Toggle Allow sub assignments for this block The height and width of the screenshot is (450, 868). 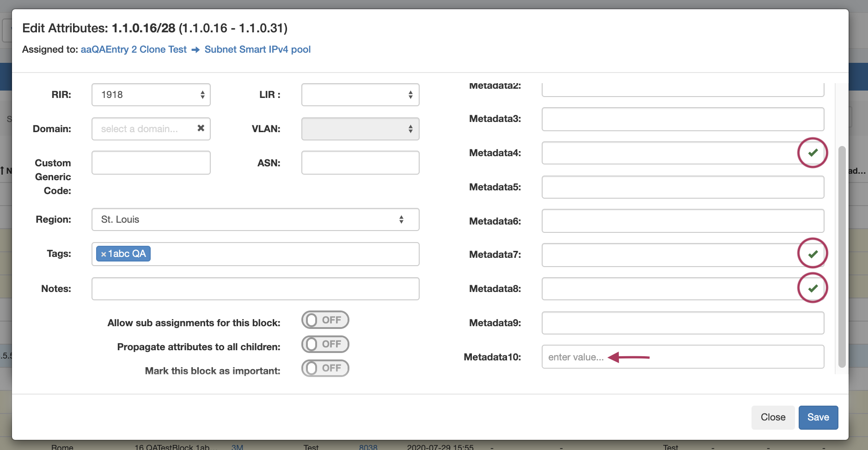[325, 320]
